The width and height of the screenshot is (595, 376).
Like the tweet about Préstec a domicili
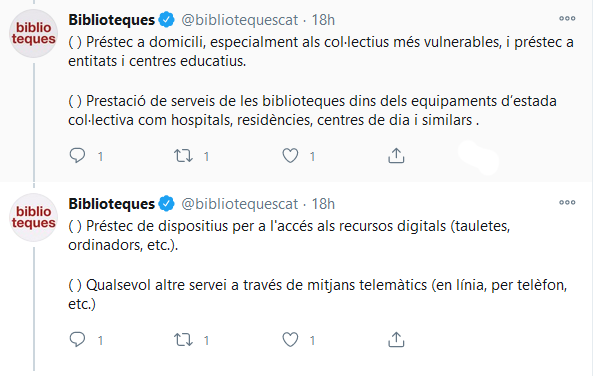click(290, 156)
